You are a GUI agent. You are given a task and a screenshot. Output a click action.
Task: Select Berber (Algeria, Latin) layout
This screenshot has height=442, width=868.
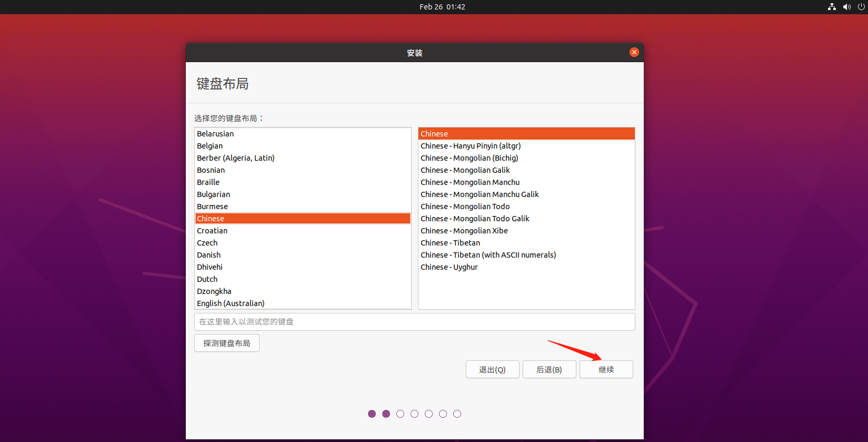pyautogui.click(x=303, y=158)
